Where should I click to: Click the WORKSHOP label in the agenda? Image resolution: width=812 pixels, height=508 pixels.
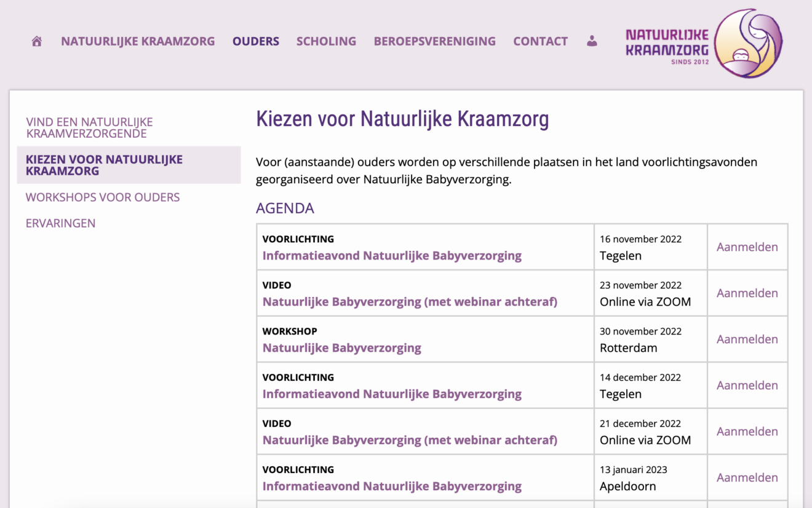(290, 331)
